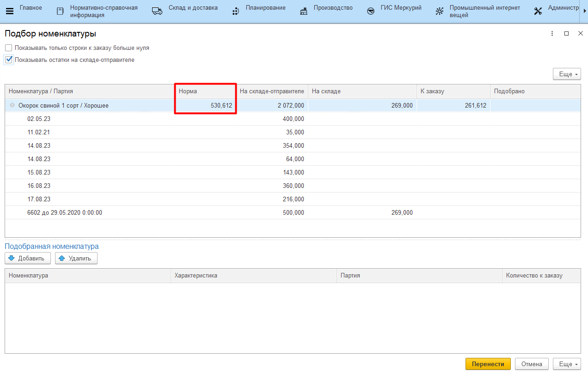
Task: Open the three-dot window options icon
Action: pyautogui.click(x=552, y=34)
